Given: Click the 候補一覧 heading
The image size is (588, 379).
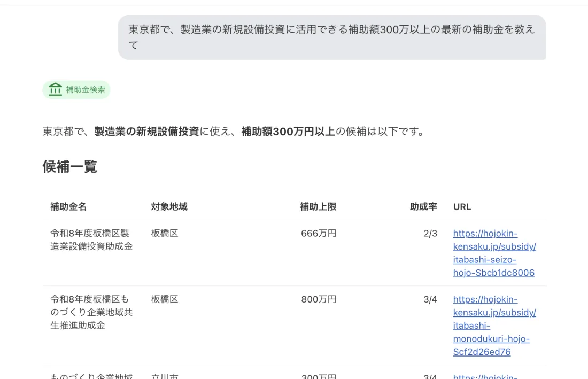Looking at the screenshot, I should [69, 167].
